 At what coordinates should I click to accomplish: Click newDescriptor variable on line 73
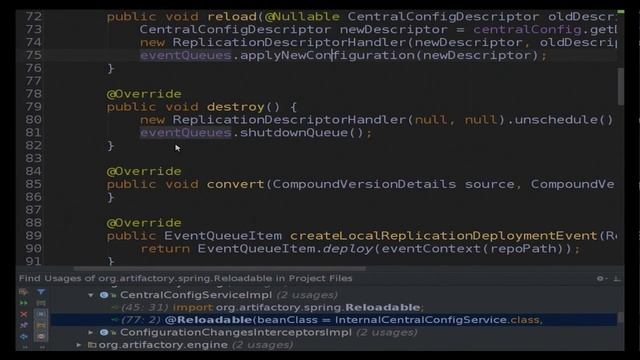pos(393,29)
